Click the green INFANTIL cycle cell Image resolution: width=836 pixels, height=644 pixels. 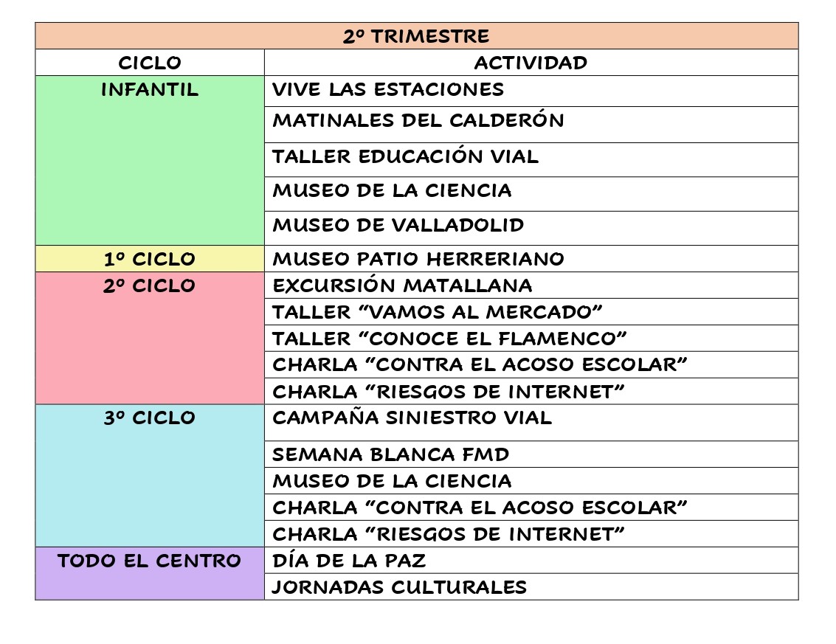click(x=150, y=160)
